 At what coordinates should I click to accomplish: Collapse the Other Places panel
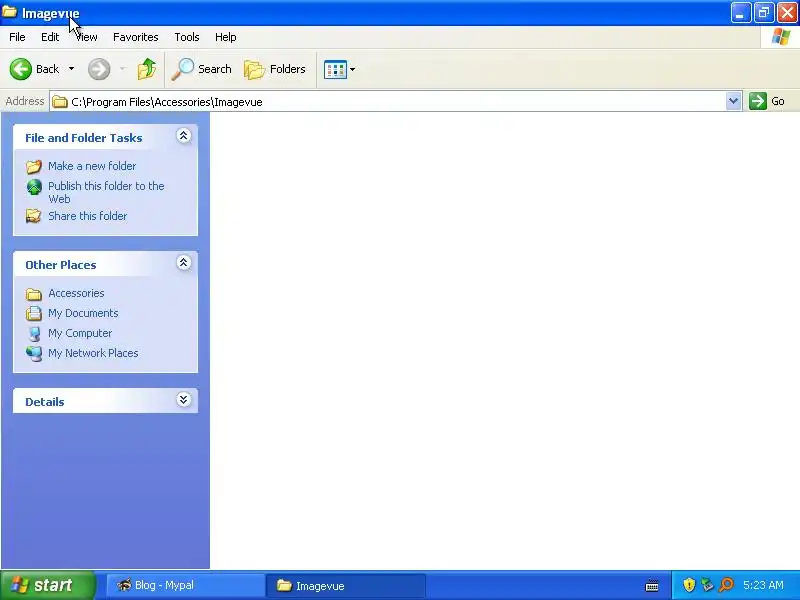point(184,263)
